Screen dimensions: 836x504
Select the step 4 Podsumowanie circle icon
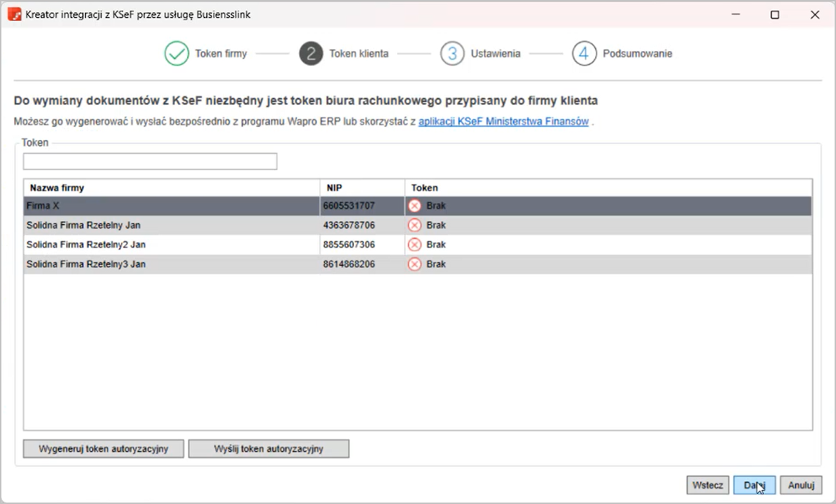pyautogui.click(x=584, y=54)
